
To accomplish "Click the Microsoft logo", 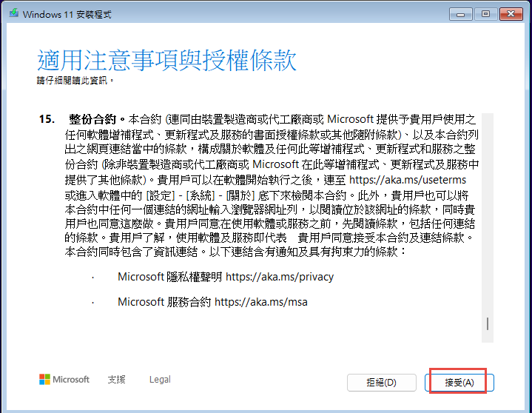I will pyautogui.click(x=64, y=380).
